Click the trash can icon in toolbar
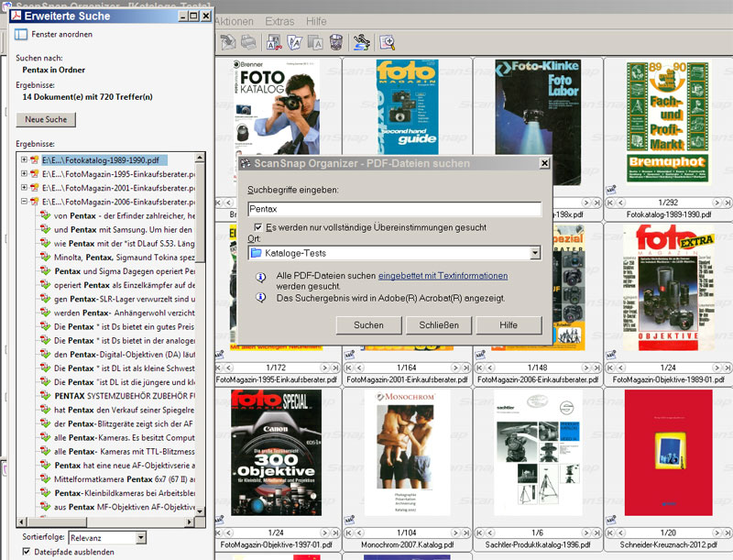The image size is (733, 560). click(x=336, y=42)
